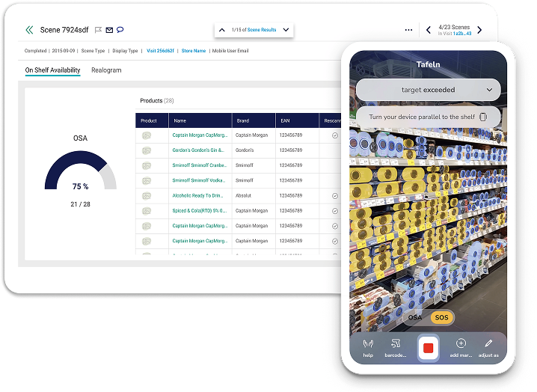537x392 pixels.
Task: Open the three-dots more options menu
Action: [408, 30]
